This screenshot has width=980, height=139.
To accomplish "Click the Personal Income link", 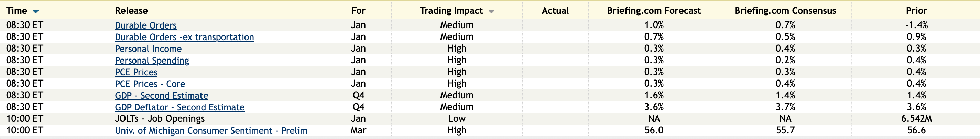I will pos(148,49).
